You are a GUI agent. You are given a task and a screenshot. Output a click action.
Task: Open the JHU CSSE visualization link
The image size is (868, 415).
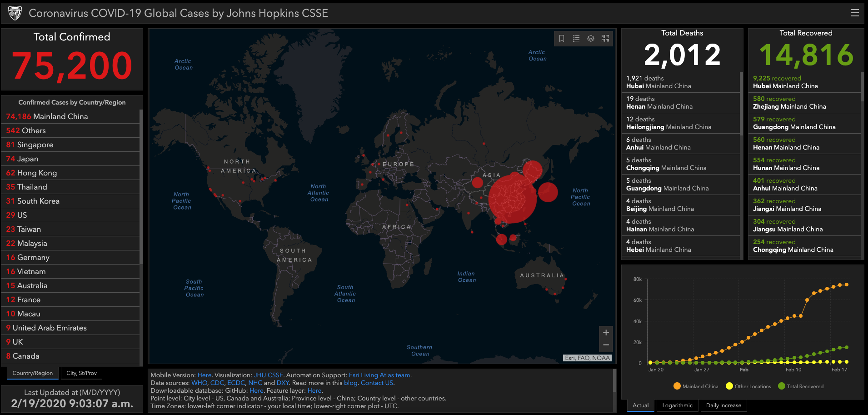point(268,375)
